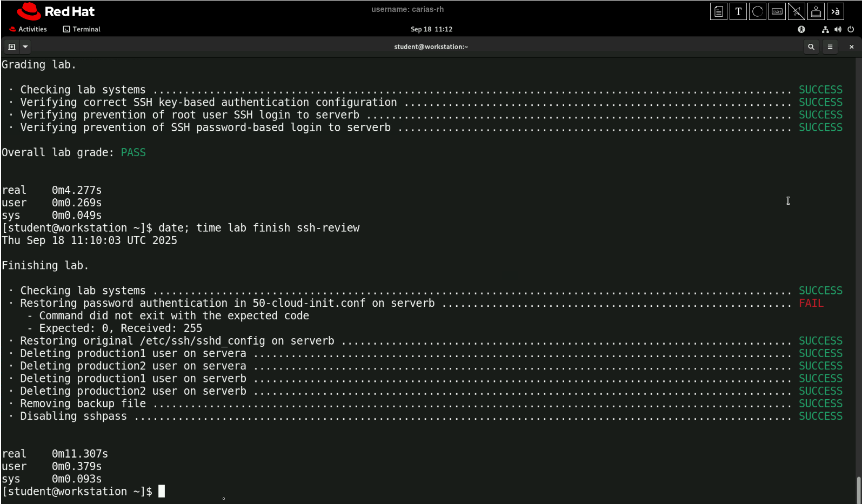862x504 pixels.
Task: Click 'Verifying prevention of SSH password-based login' line
Action: tap(205, 127)
